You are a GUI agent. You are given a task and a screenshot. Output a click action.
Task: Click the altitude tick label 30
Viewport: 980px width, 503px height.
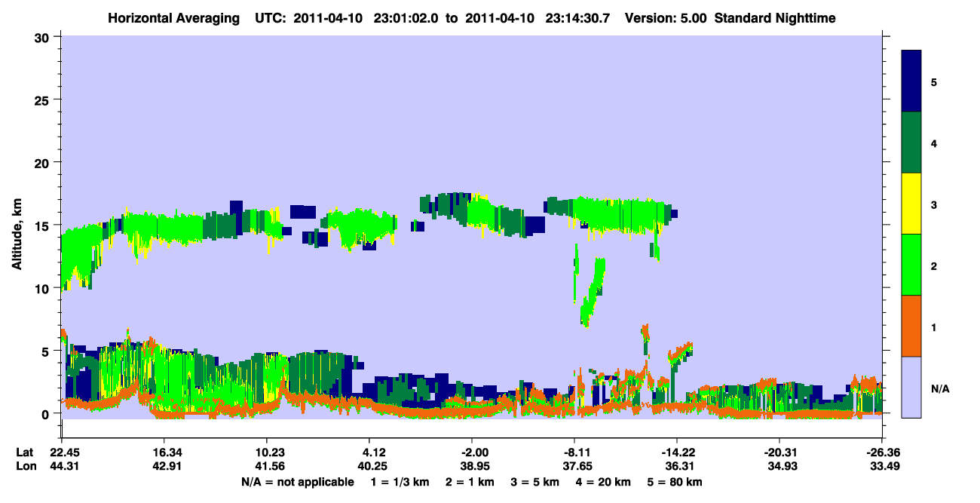(43, 37)
